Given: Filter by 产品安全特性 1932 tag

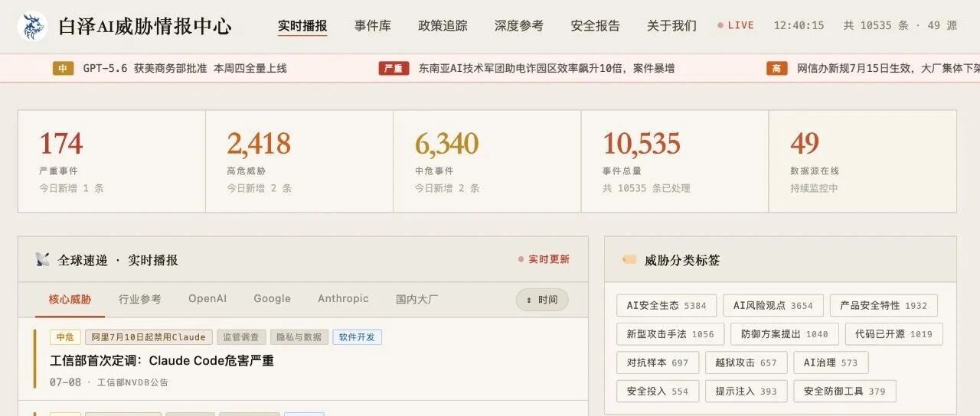Looking at the screenshot, I should [x=883, y=305].
